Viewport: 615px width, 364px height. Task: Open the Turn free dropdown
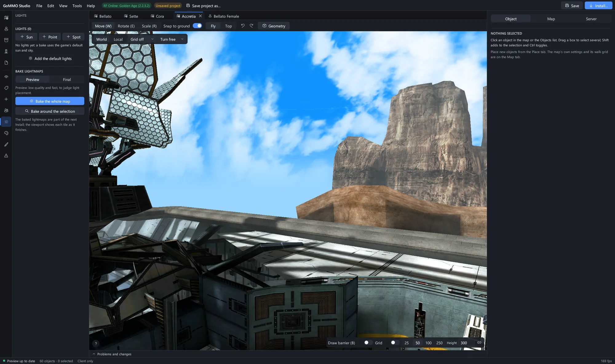(x=172, y=39)
